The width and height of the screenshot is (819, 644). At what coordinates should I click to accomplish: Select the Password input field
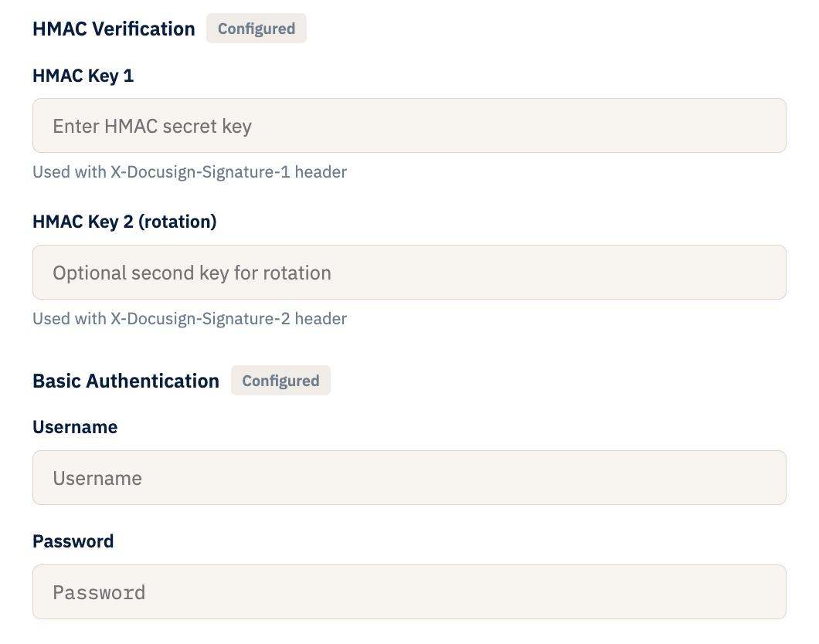(x=409, y=591)
